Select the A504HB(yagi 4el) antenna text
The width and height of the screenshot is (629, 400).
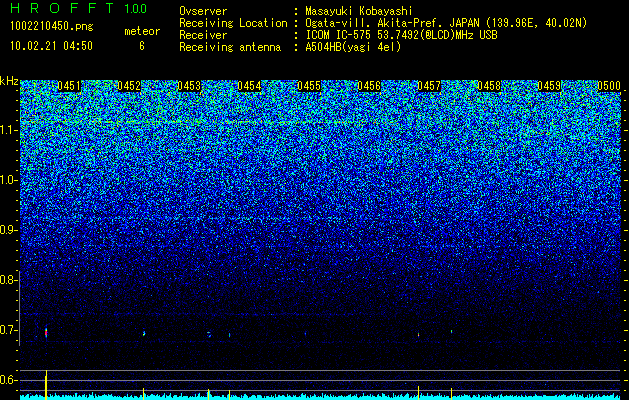[x=353, y=47]
